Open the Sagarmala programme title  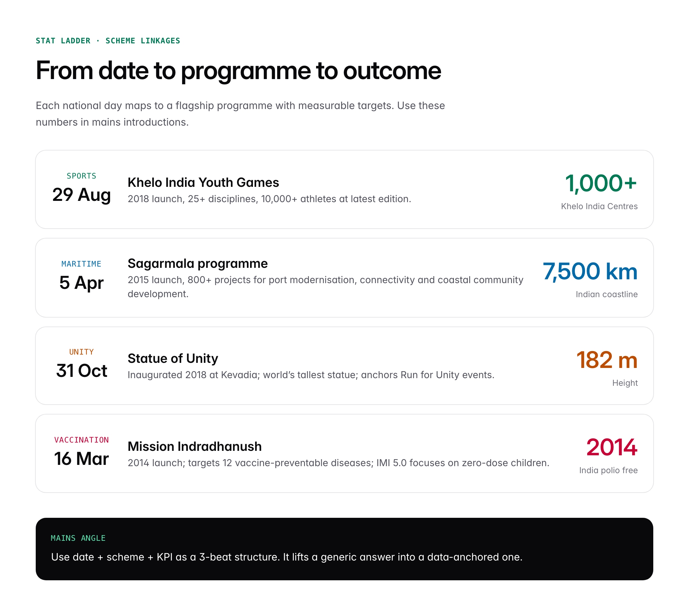pyautogui.click(x=197, y=263)
